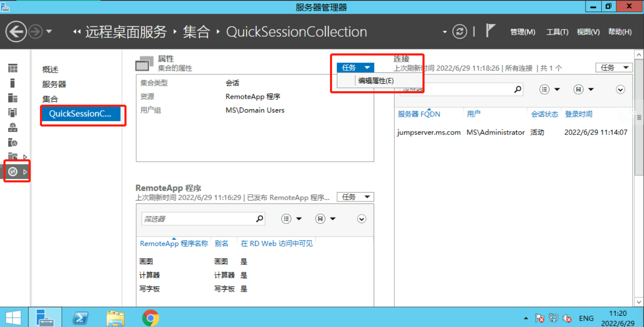Click the refresh icon in the navigation bar

pyautogui.click(x=459, y=32)
